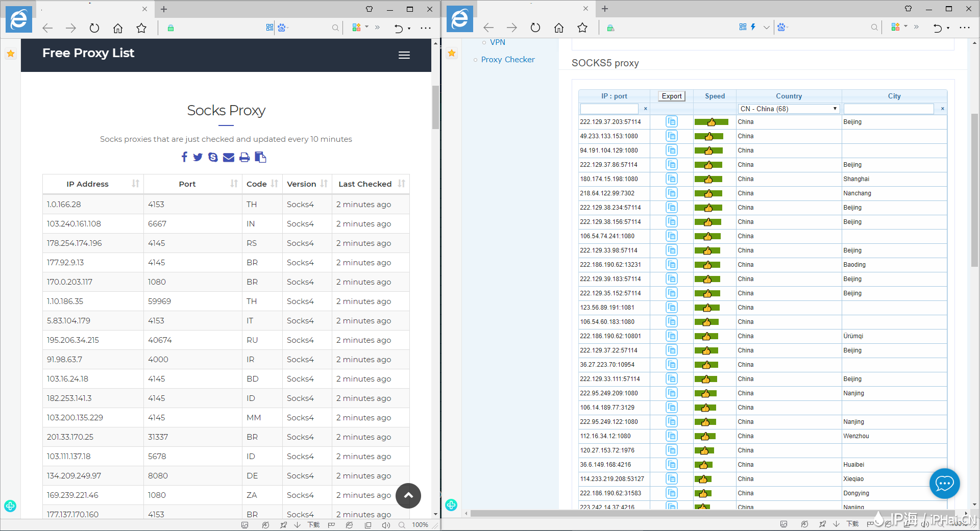The width and height of the screenshot is (980, 531).
Task: Email the Socks proxy list icon
Action: point(229,157)
